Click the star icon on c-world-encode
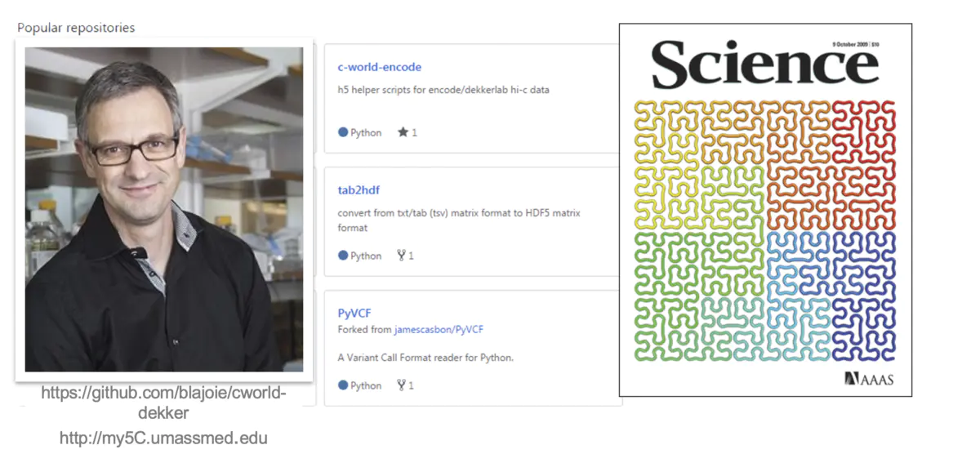The width and height of the screenshot is (980, 454). pos(402,132)
